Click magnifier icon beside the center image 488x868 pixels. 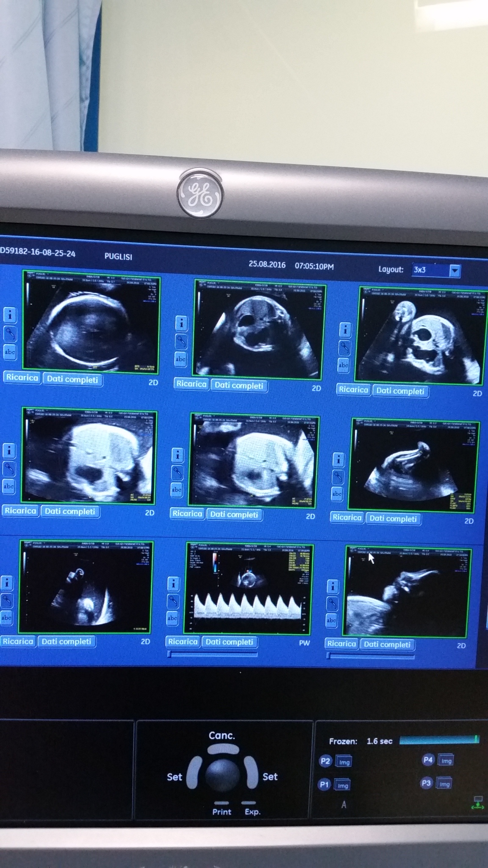point(177,472)
